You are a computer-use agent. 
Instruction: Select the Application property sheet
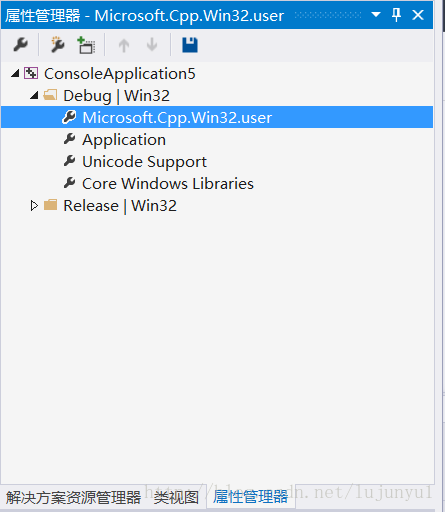124,139
